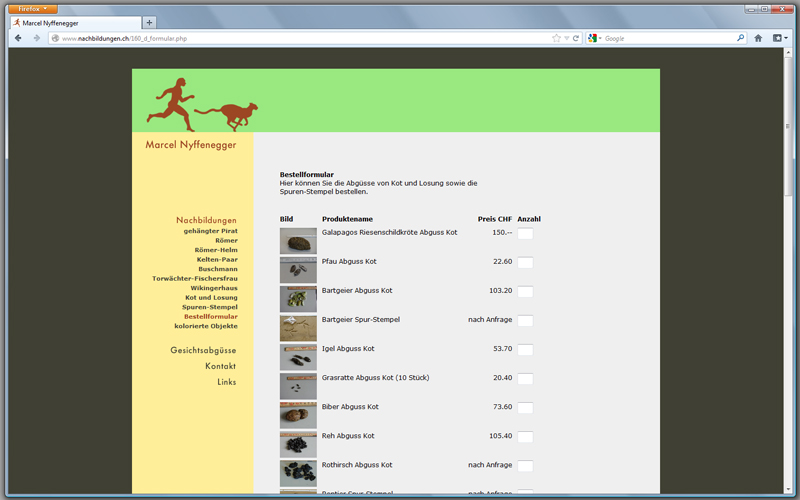This screenshot has height=500, width=800.
Task: Select the Marcel Nyffenegger tab
Action: coord(75,22)
